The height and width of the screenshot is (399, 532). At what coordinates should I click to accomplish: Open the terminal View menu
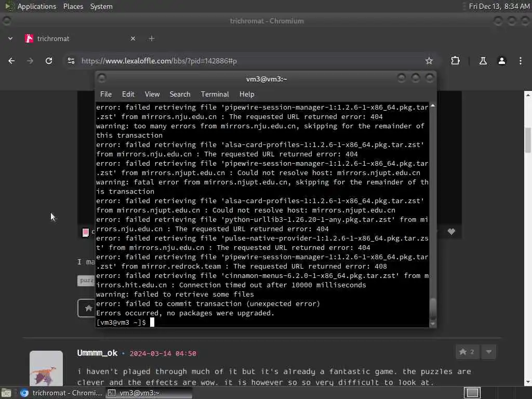152,95
